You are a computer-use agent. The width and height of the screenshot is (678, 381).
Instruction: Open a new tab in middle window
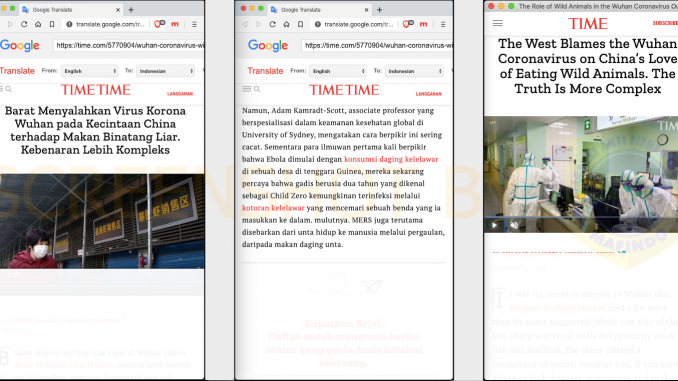pos(379,10)
